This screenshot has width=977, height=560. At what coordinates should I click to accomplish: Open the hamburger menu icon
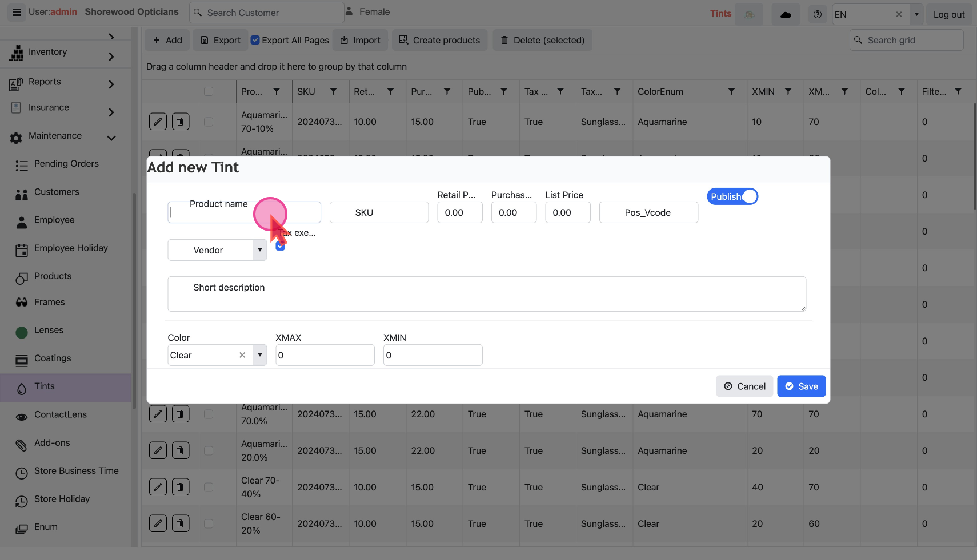pyautogui.click(x=17, y=12)
